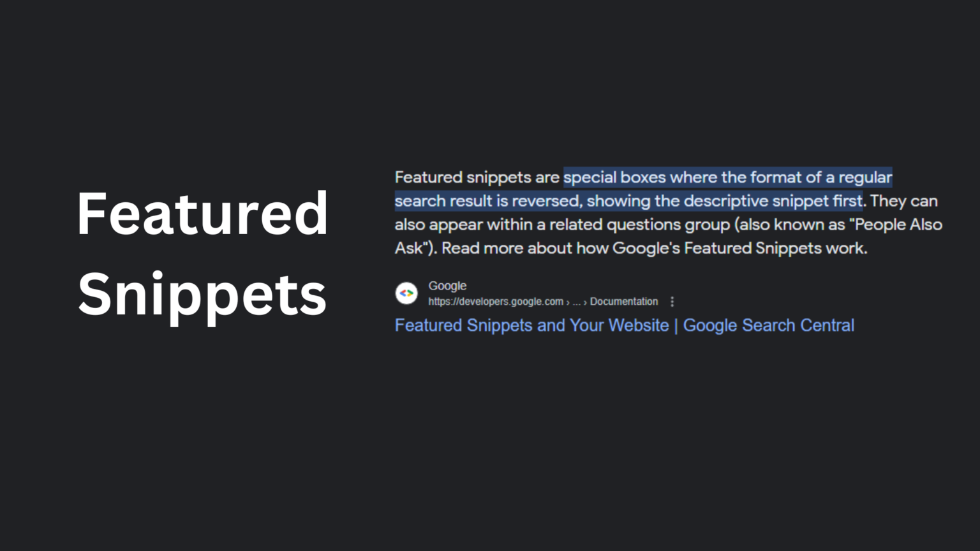The image size is (980, 551).
Task: Select the Google site name label
Action: (447, 286)
